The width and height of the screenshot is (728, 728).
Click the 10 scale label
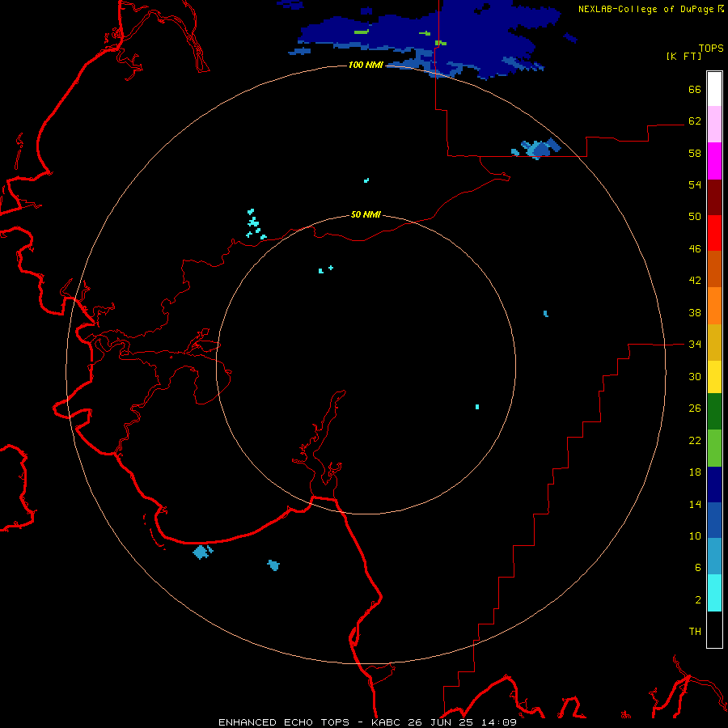[695, 536]
